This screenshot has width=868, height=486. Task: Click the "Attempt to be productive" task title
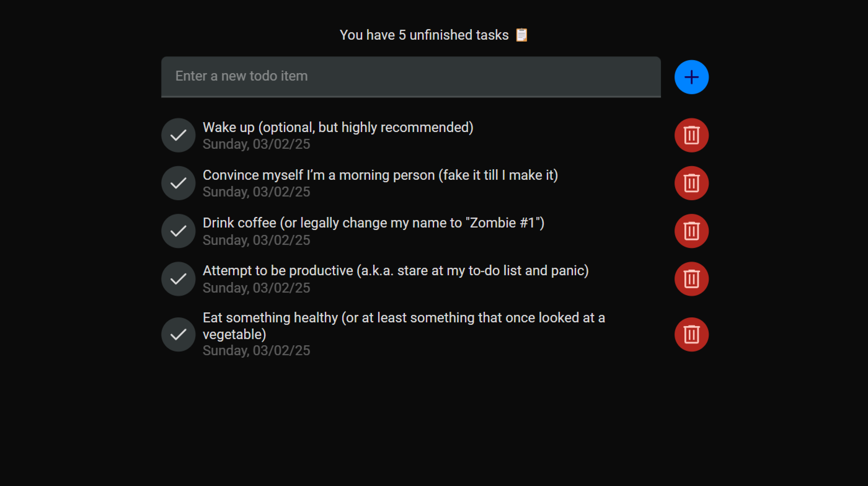tap(396, 271)
